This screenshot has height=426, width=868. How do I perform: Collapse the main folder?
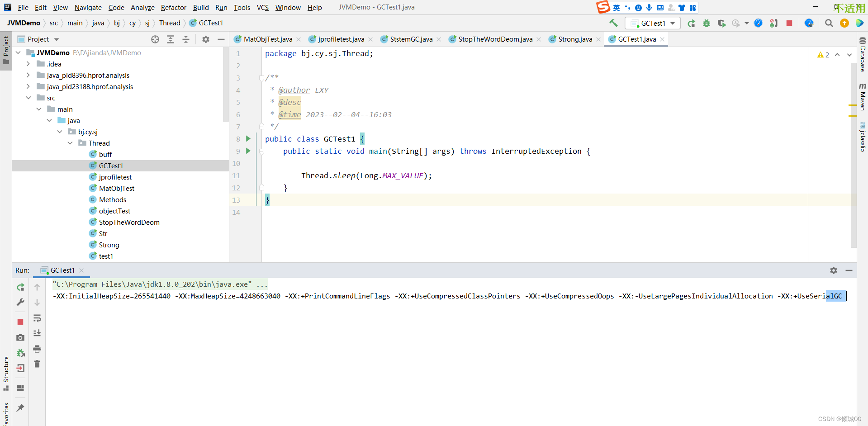coord(39,109)
